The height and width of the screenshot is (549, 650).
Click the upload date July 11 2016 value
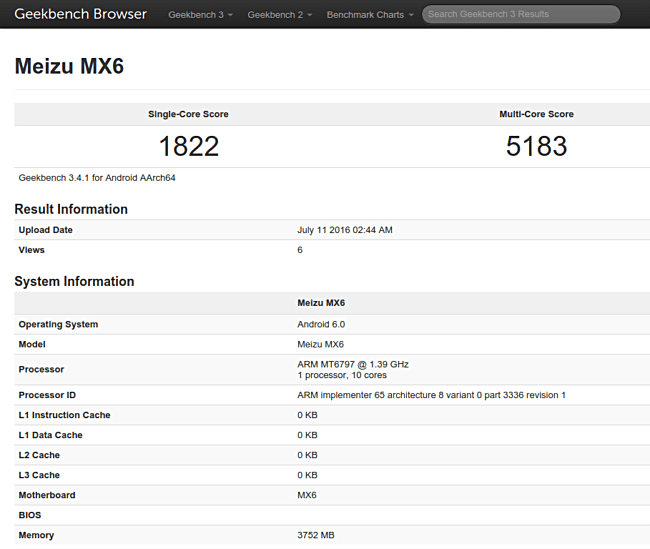(x=344, y=230)
